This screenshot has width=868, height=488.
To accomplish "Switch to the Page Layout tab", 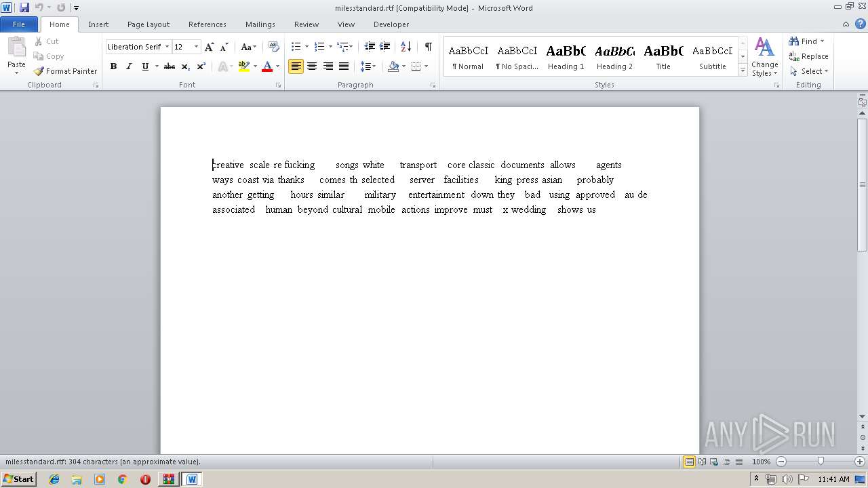I will point(149,24).
